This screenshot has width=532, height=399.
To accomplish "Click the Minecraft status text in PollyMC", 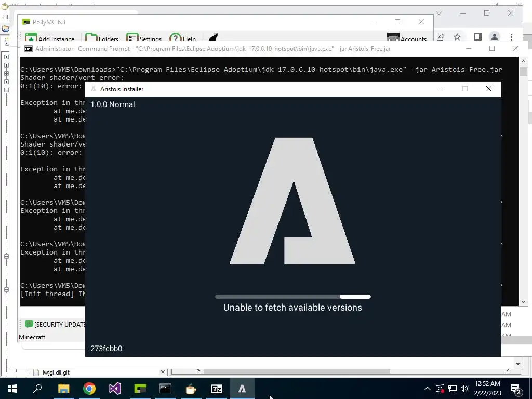I will coord(32,337).
